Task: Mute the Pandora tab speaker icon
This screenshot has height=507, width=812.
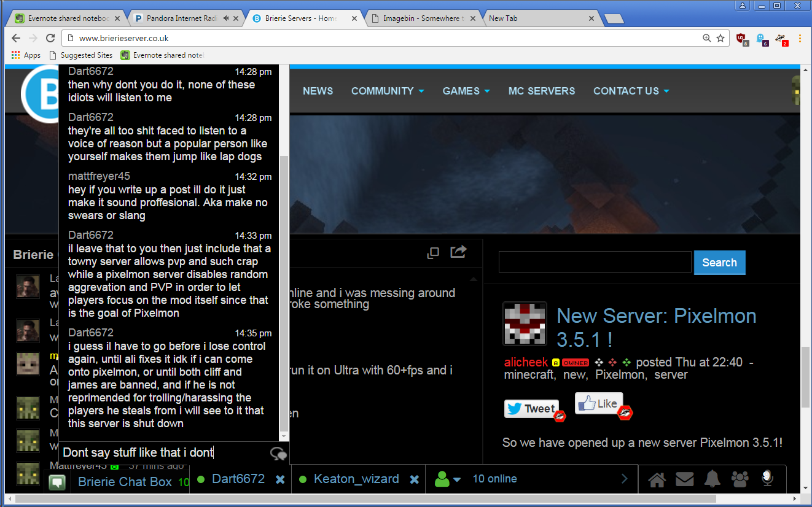Action: [227, 18]
